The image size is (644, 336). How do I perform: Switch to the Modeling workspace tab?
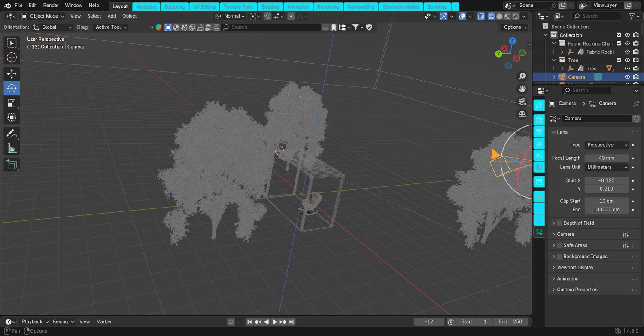[146, 6]
